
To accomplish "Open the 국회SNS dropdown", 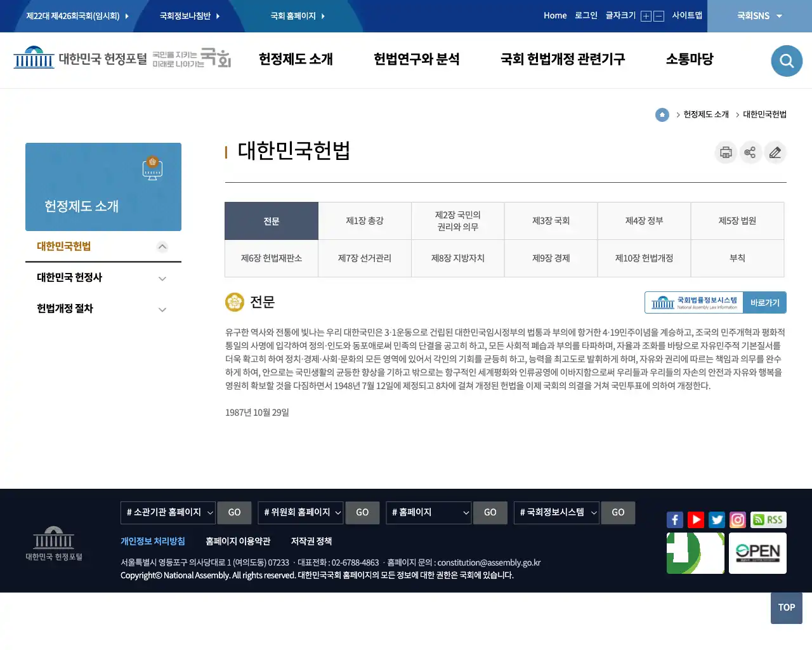I will (759, 16).
